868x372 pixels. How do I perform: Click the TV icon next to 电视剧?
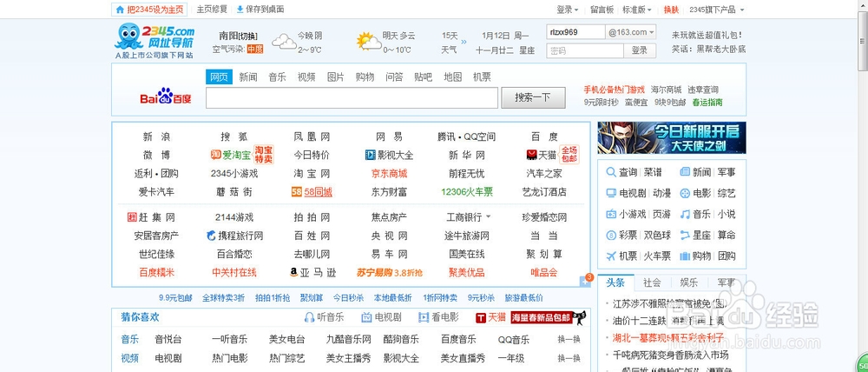coord(611,194)
